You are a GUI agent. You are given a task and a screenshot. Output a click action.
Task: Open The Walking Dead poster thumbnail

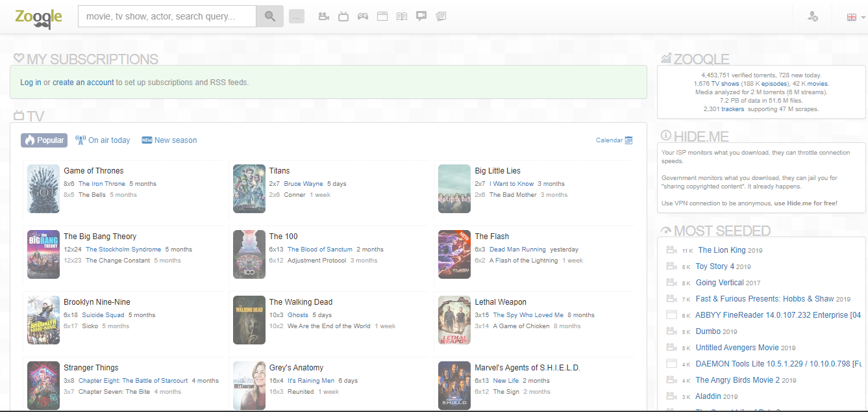tap(249, 320)
